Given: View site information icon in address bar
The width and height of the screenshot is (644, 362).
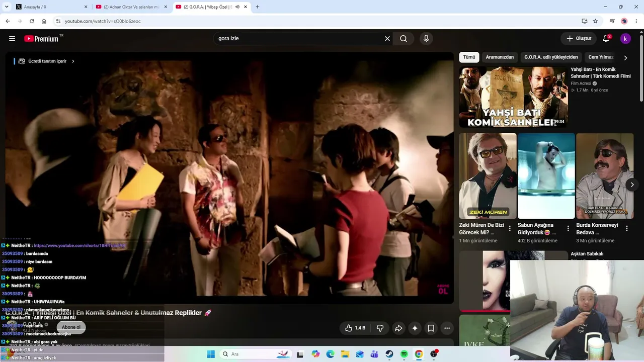Looking at the screenshot, I should (58, 21).
